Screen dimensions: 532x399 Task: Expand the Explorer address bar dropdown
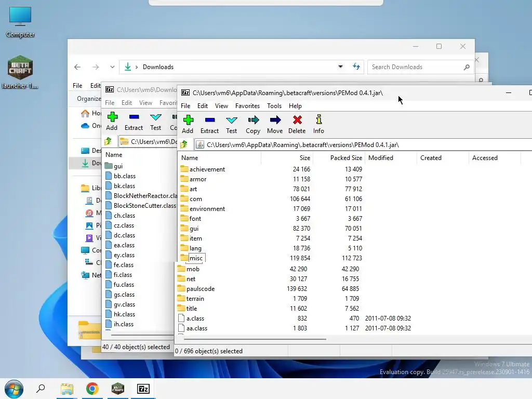tap(340, 67)
